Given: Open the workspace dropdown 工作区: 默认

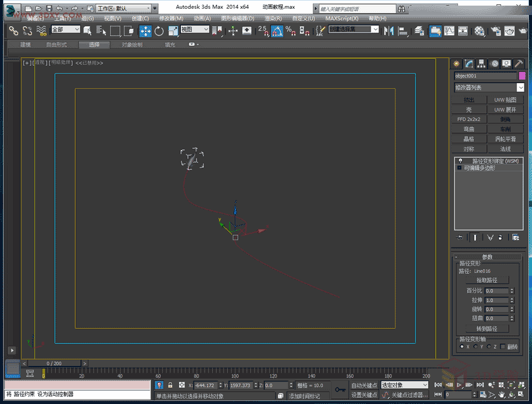Looking at the screenshot, I should pyautogui.click(x=123, y=8).
